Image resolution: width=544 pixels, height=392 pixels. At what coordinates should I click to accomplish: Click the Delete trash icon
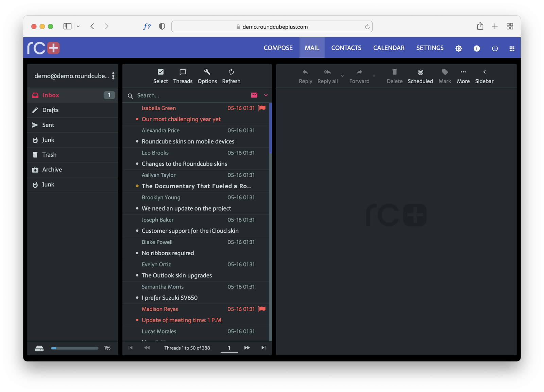point(394,72)
